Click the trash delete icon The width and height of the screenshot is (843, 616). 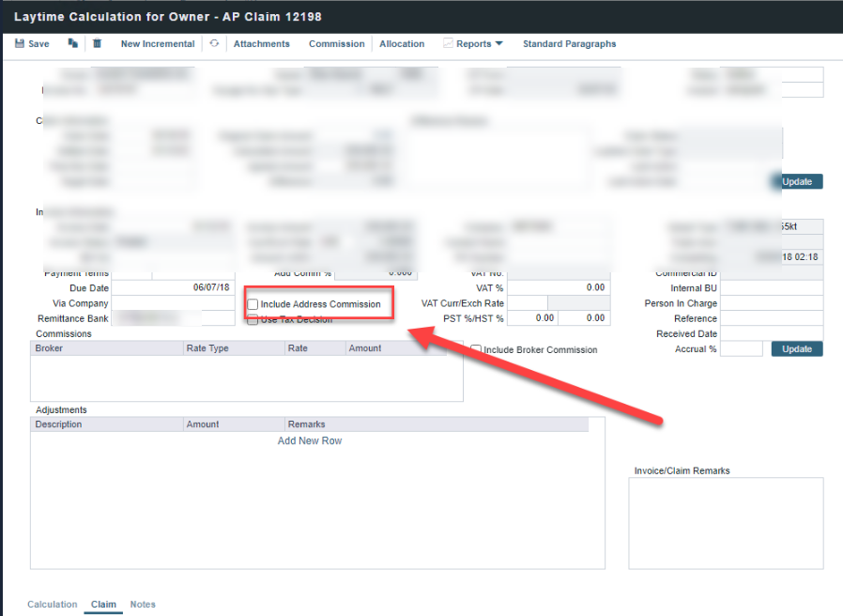coord(97,44)
